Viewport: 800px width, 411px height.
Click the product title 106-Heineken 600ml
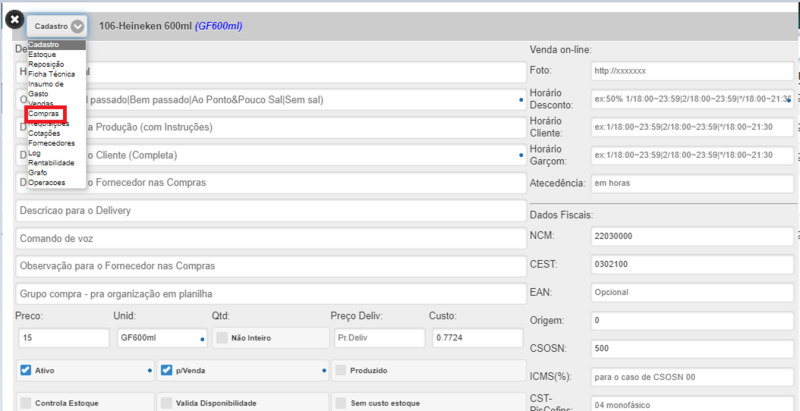[145, 26]
